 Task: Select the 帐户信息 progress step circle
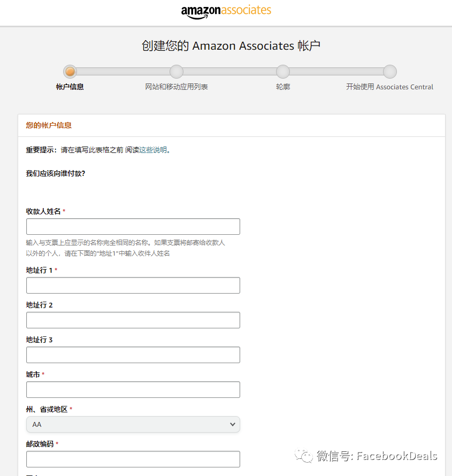click(x=70, y=72)
